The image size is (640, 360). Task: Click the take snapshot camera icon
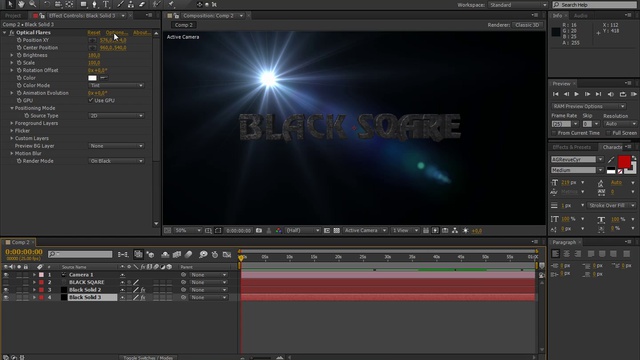pos(259,231)
